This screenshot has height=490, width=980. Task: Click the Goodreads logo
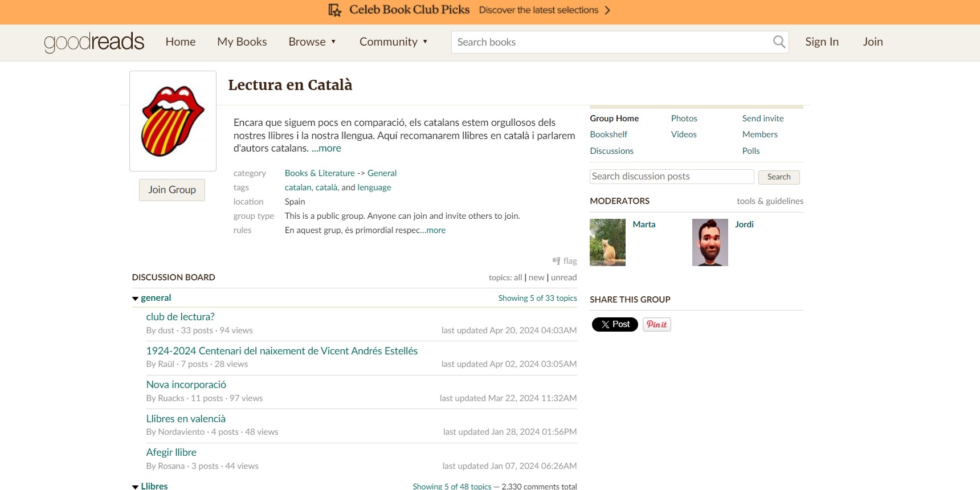(x=94, y=42)
